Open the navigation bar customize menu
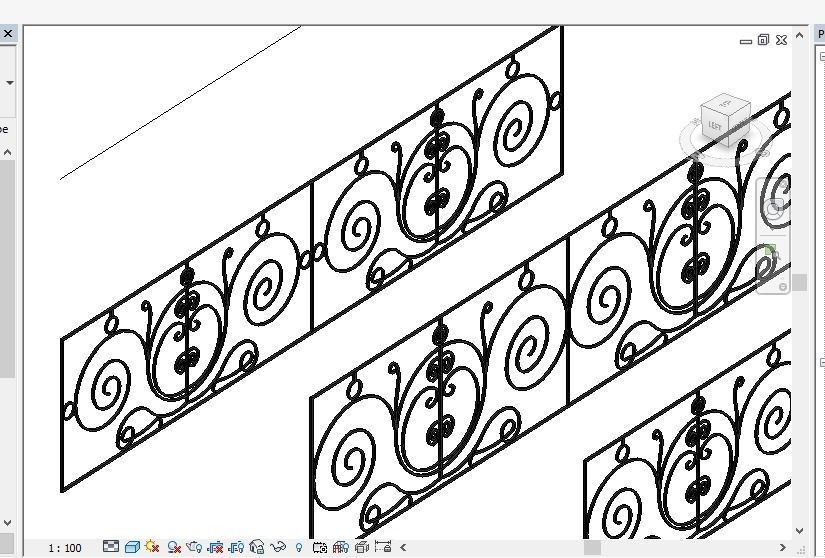 [783, 287]
